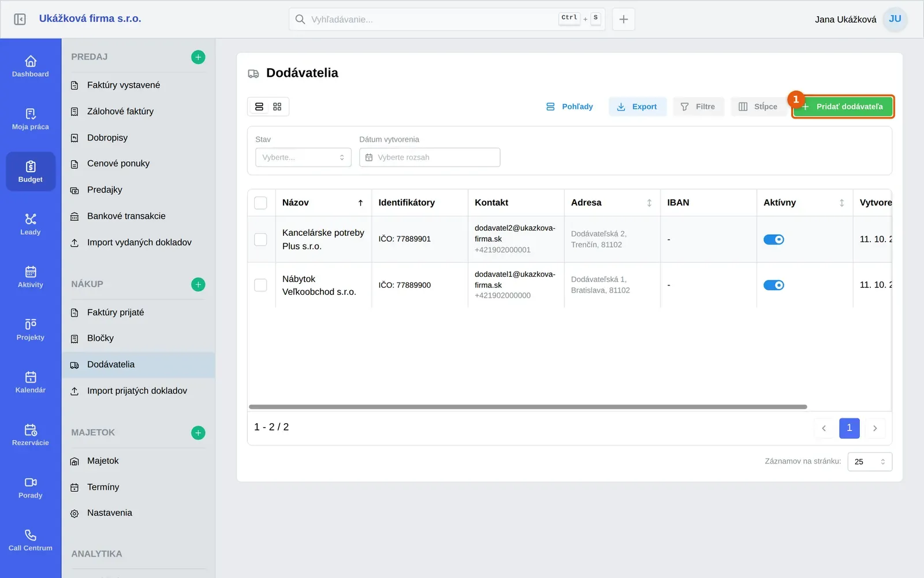Click the horizontal table scrollbar
The width and height of the screenshot is (924, 578).
point(528,407)
